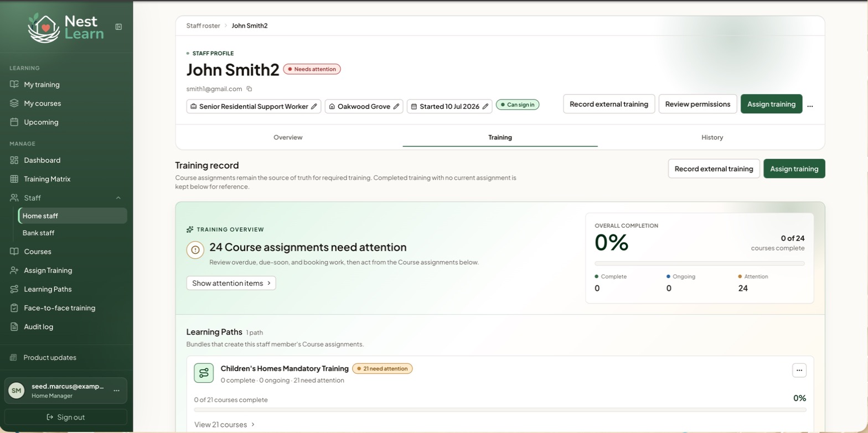Click Record external training beside Training record

[714, 169]
